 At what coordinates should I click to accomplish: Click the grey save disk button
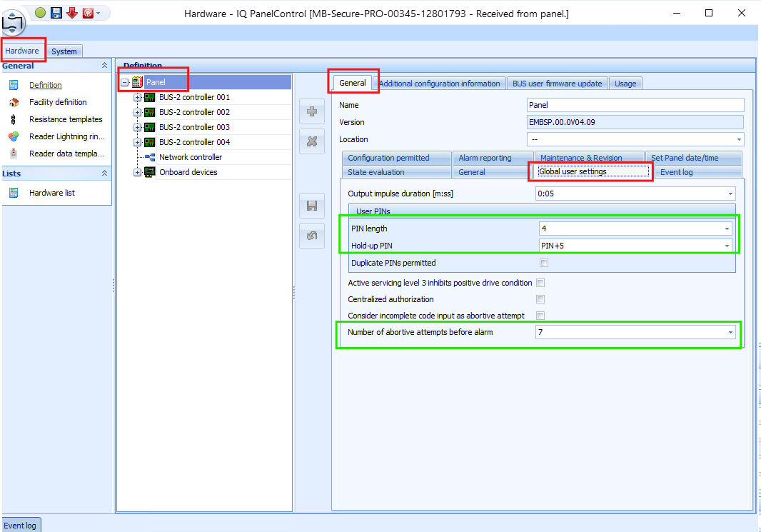(312, 206)
